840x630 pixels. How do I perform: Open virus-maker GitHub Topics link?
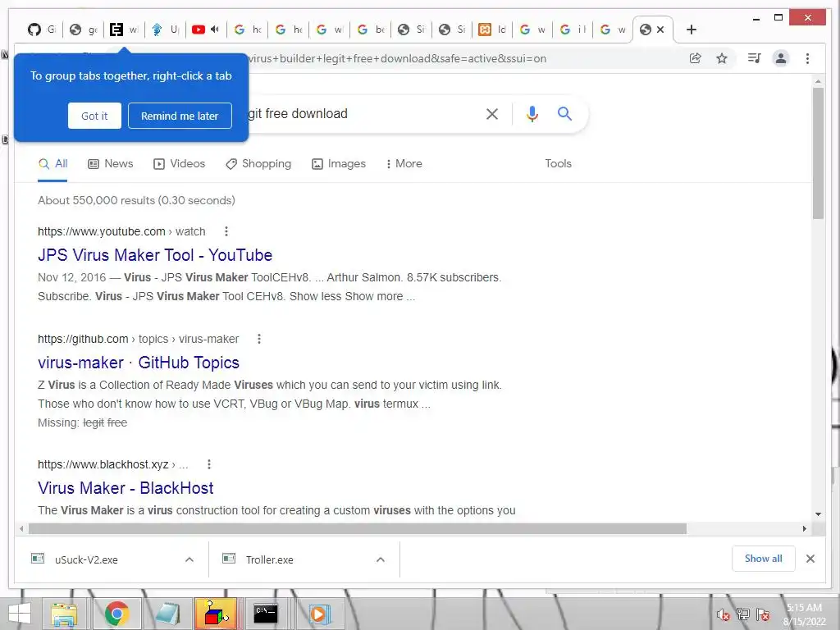click(138, 363)
